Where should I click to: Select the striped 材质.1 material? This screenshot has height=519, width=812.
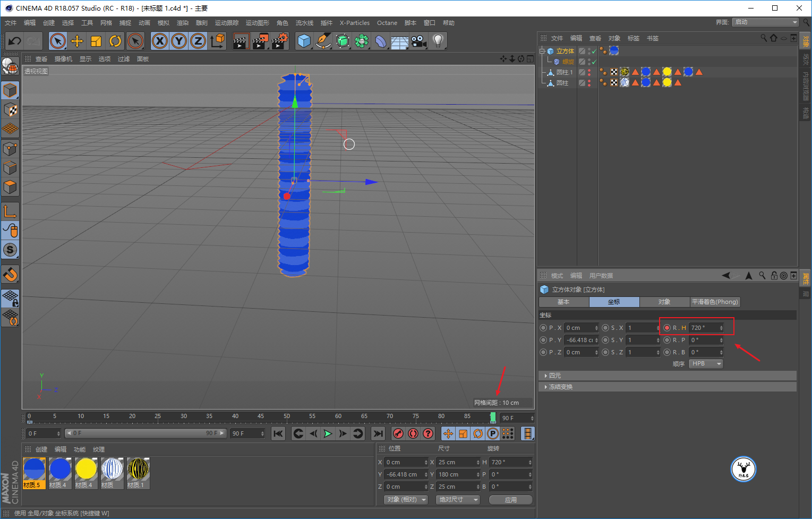[138, 473]
